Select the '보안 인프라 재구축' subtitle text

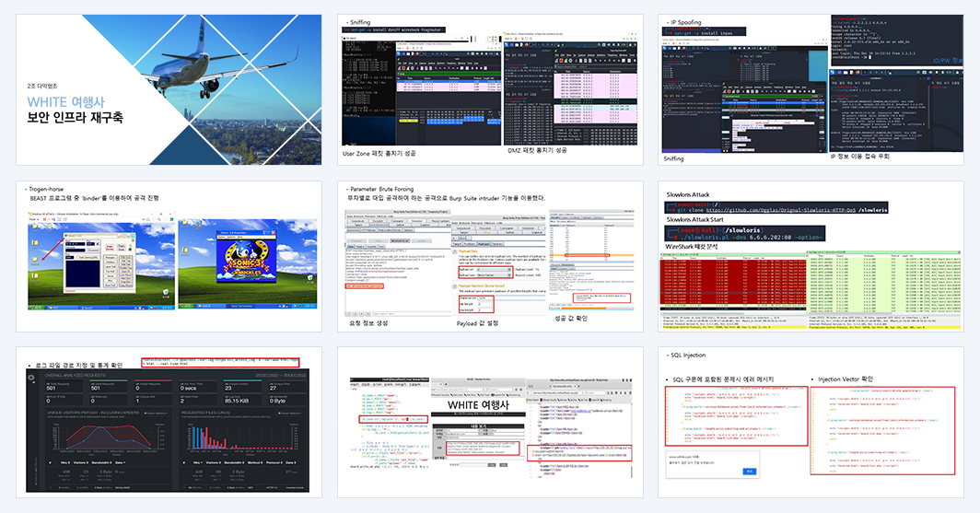75,117
